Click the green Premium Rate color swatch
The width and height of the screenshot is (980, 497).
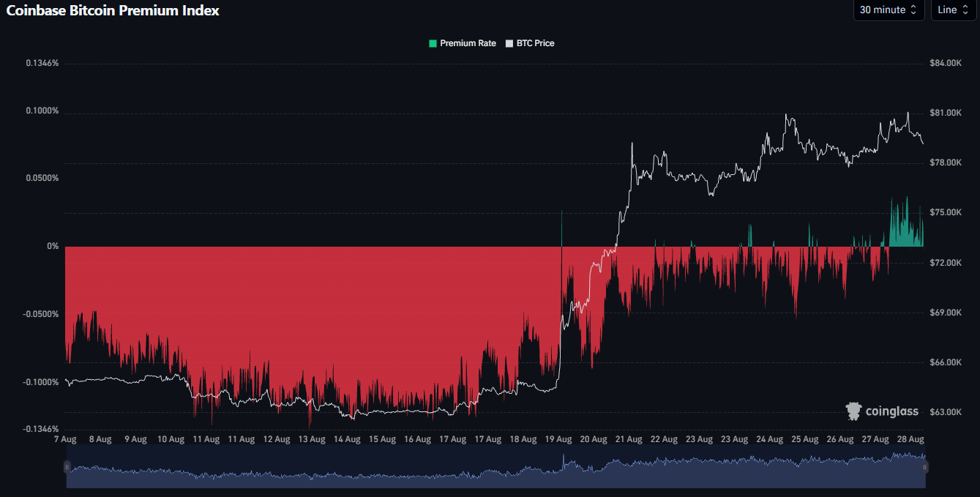433,43
